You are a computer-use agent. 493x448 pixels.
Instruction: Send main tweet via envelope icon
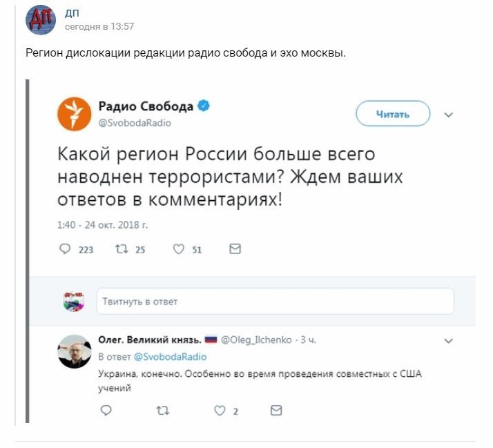click(x=235, y=249)
